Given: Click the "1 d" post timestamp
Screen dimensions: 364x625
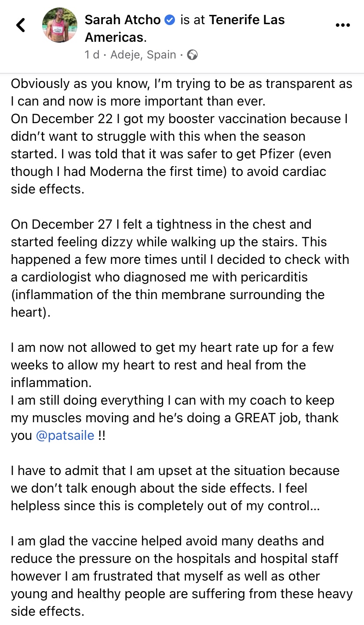Looking at the screenshot, I should coord(92,55).
